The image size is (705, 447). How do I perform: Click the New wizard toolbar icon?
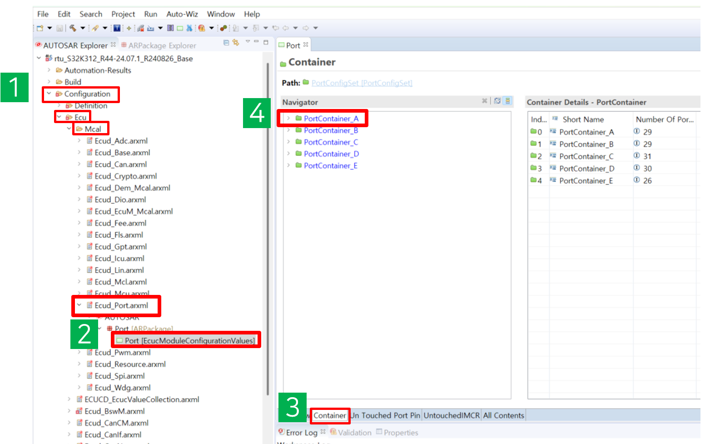[x=40, y=28]
